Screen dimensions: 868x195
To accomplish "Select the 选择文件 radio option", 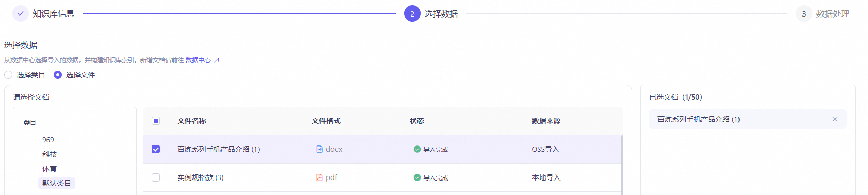I will [58, 75].
